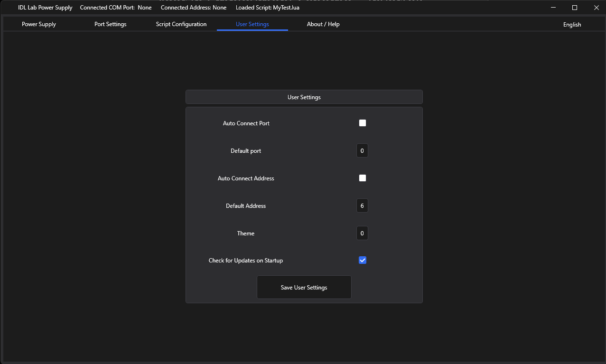Tick the Auto Connect Address checkbox
Image resolution: width=606 pixels, height=364 pixels.
(x=363, y=178)
